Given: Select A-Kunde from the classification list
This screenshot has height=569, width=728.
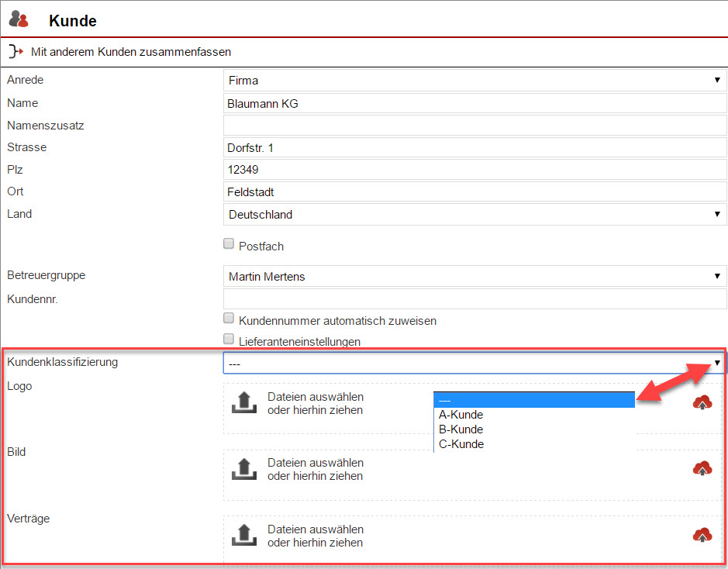Looking at the screenshot, I should [x=461, y=415].
